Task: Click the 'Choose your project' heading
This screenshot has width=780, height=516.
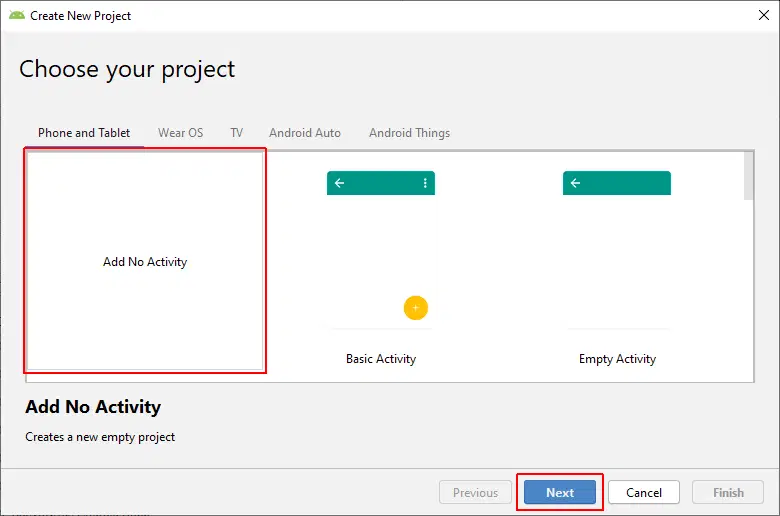Action: click(127, 69)
